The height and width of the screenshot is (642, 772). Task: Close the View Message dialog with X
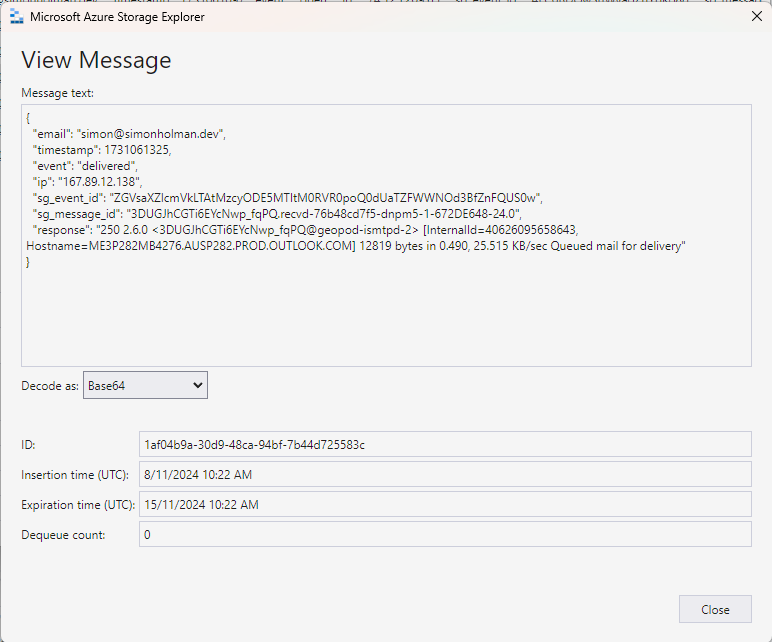pyautogui.click(x=757, y=16)
